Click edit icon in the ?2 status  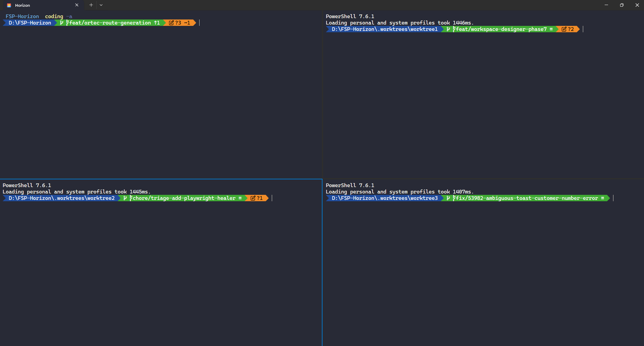pos(564,29)
